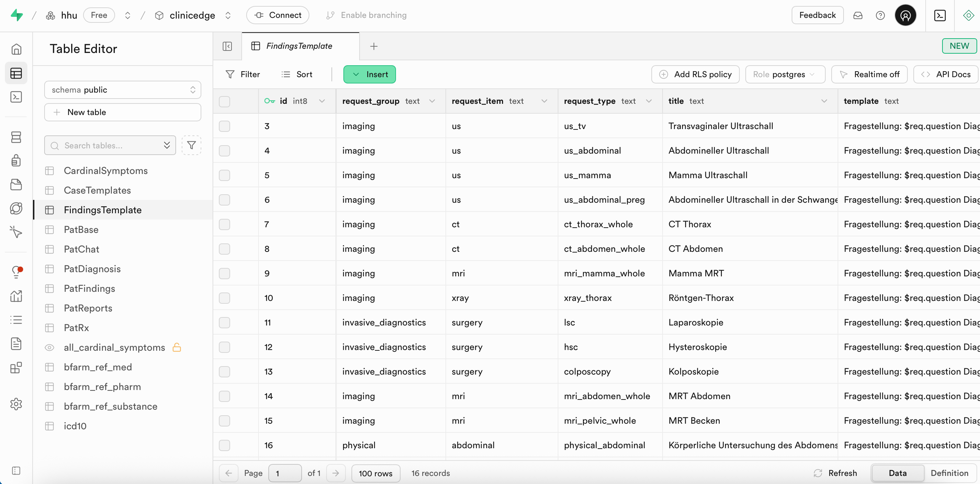This screenshot has width=980, height=484.
Task: Tick the checkbox for row id 13
Action: [x=224, y=371]
